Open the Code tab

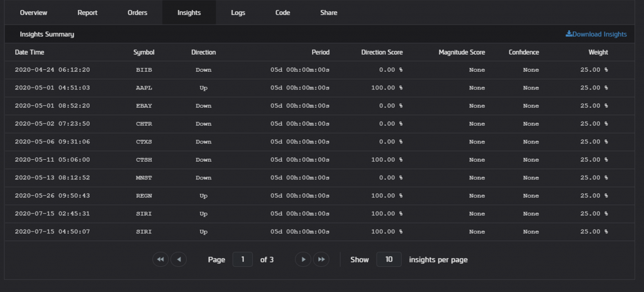[282, 13]
